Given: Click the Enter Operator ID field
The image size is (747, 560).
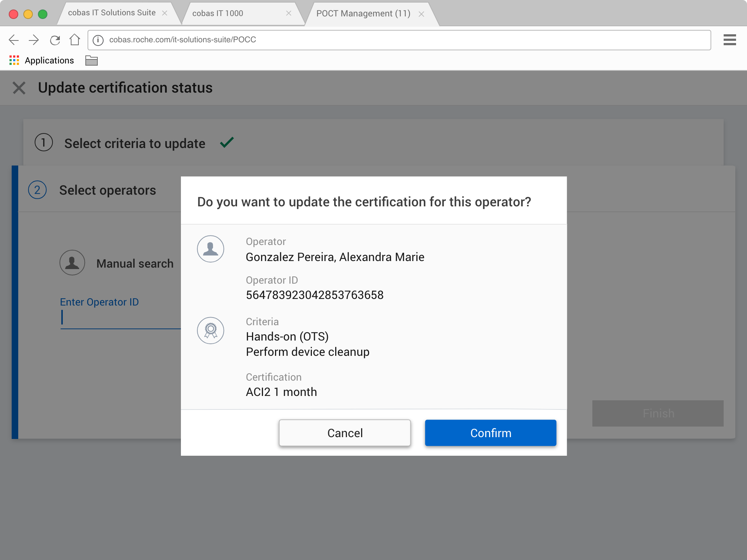Looking at the screenshot, I should [120, 318].
